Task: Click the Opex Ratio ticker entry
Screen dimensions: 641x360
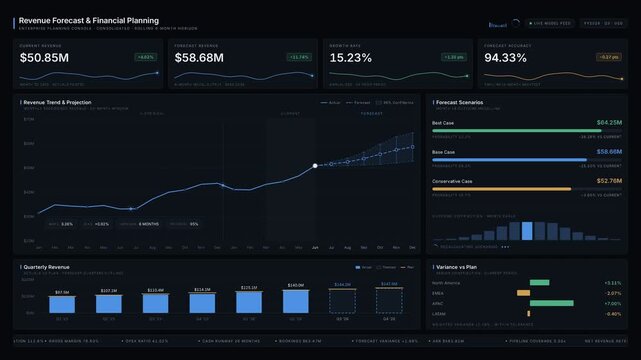Action: [145, 341]
